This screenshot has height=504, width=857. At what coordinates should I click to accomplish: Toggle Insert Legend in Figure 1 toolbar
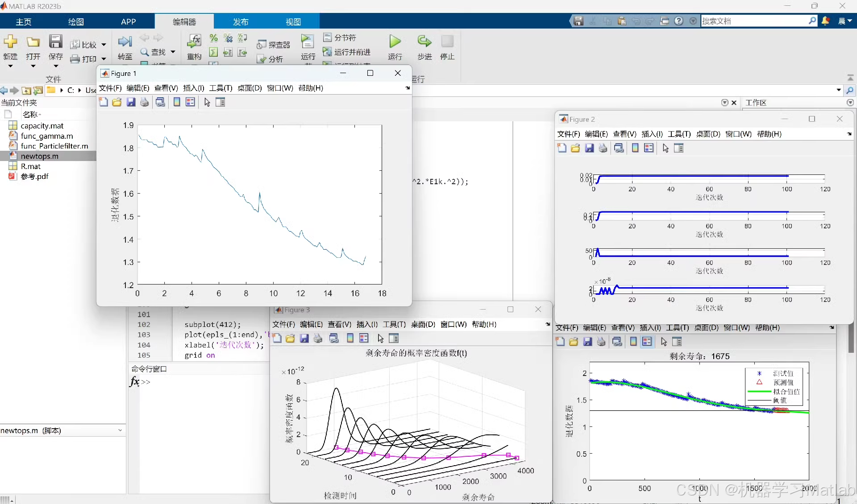pyautogui.click(x=191, y=102)
